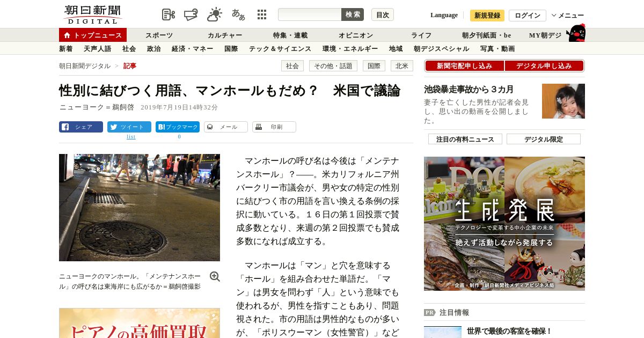Select the トップニュース tab
This screenshot has width=644, height=338.
coord(93,35)
